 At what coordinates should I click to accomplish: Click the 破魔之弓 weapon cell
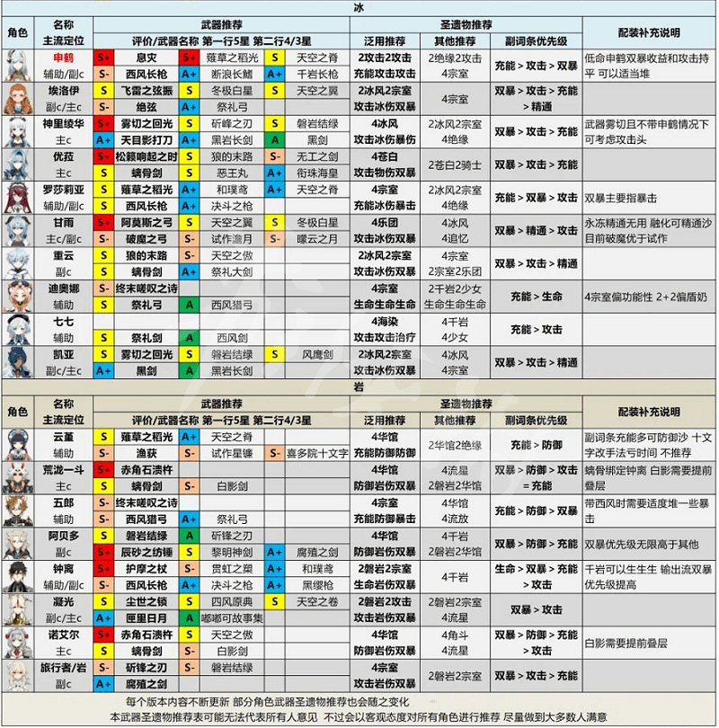point(146,239)
